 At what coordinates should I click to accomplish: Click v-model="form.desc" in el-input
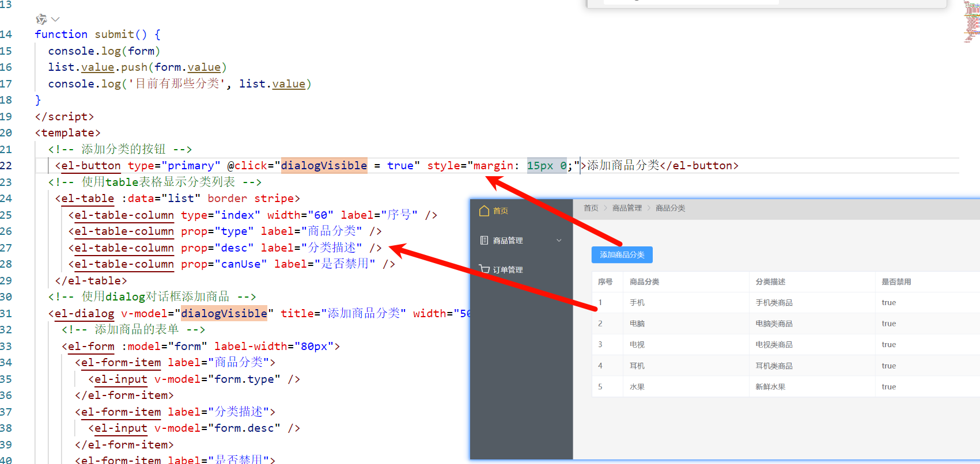click(x=217, y=428)
